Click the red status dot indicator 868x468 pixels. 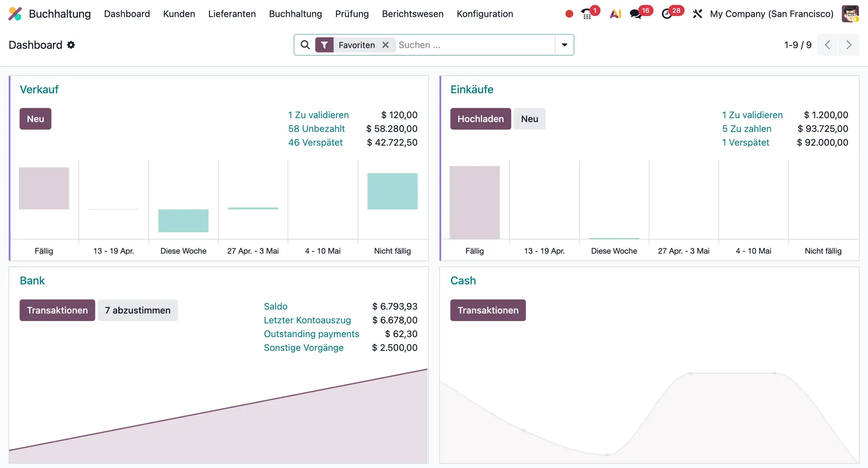click(568, 14)
